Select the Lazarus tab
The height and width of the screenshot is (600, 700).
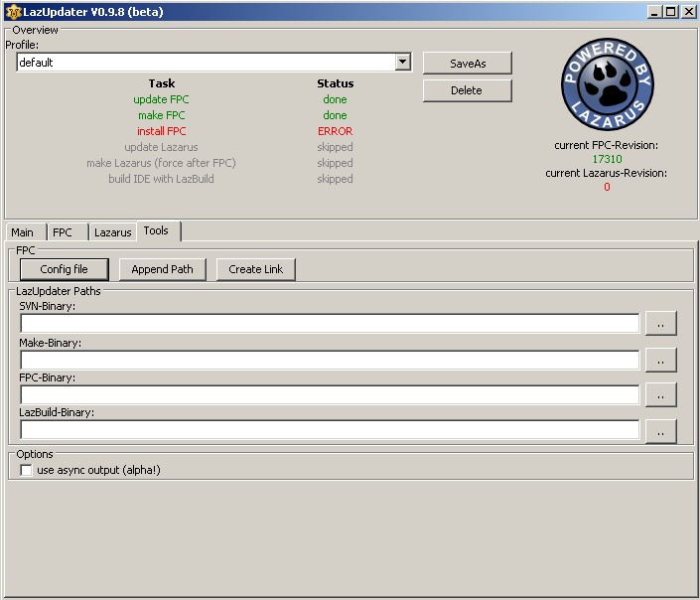112,232
